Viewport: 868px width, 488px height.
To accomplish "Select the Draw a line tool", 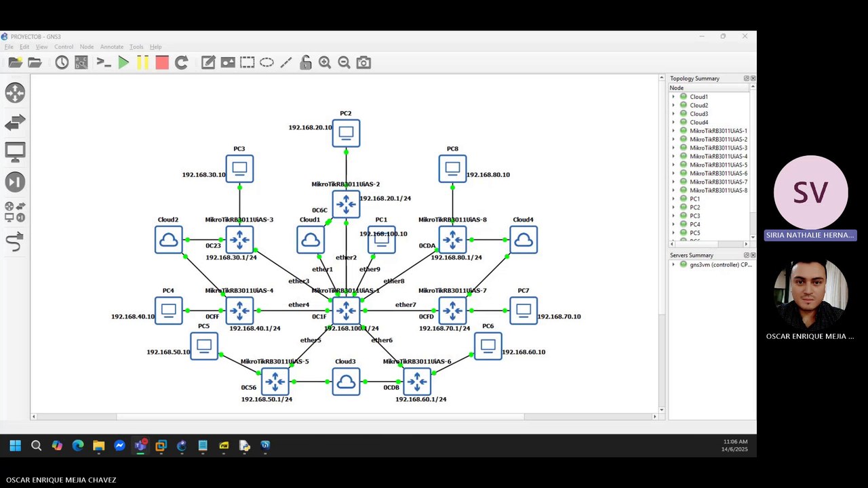I will point(286,62).
